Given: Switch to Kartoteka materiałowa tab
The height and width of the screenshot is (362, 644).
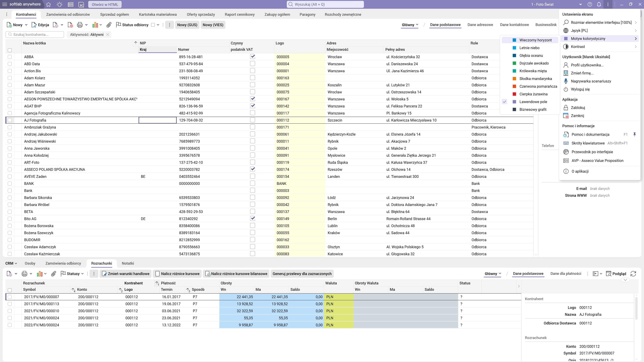Looking at the screenshot, I should pos(158,14).
